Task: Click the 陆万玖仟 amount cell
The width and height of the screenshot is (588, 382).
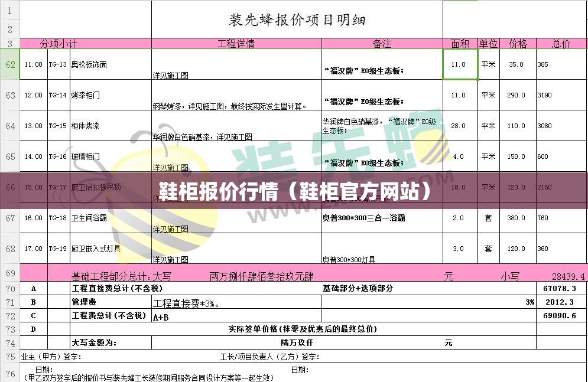Action: pos(297,342)
